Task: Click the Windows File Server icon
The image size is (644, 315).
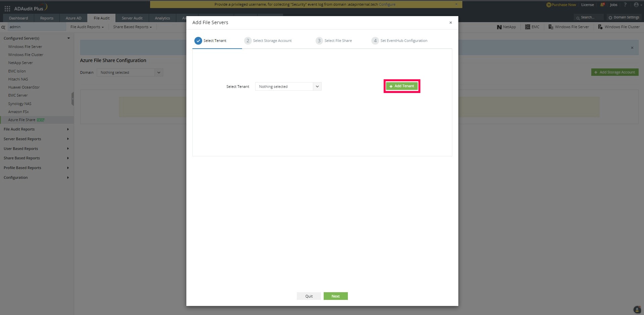Action: (550, 27)
